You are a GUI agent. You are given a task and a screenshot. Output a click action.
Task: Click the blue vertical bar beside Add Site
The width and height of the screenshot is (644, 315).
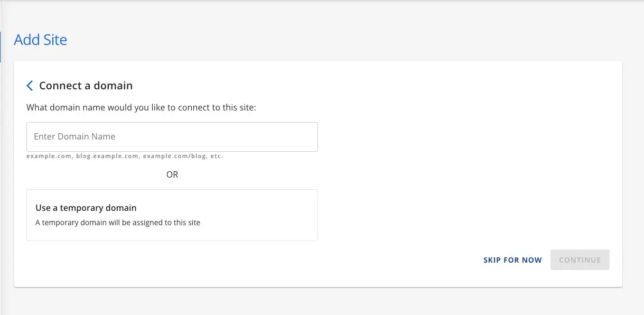[1, 47]
